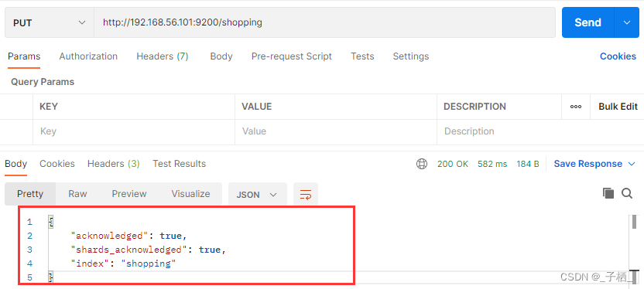This screenshot has width=644, height=289.
Task: Toggle the line wrap icon
Action: [x=306, y=194]
